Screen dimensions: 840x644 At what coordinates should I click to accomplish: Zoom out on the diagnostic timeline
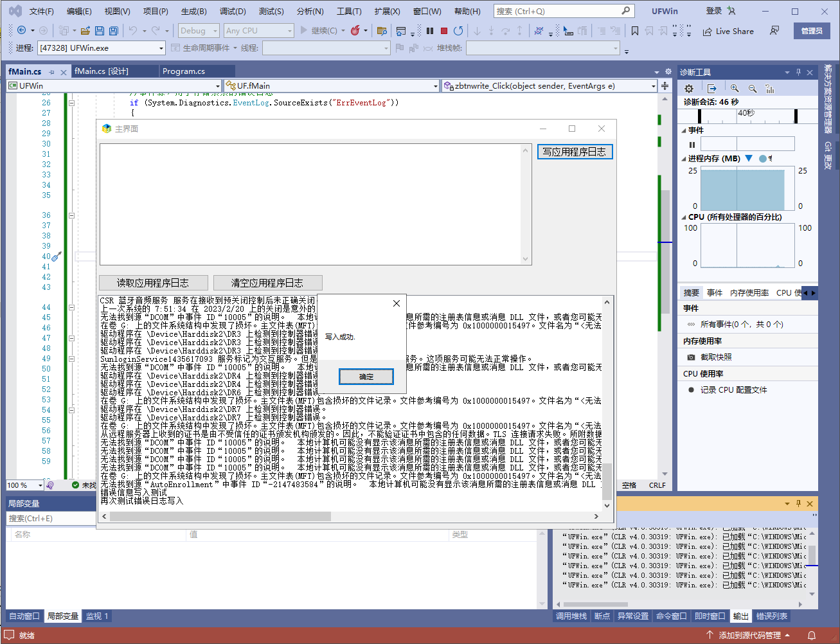[752, 89]
